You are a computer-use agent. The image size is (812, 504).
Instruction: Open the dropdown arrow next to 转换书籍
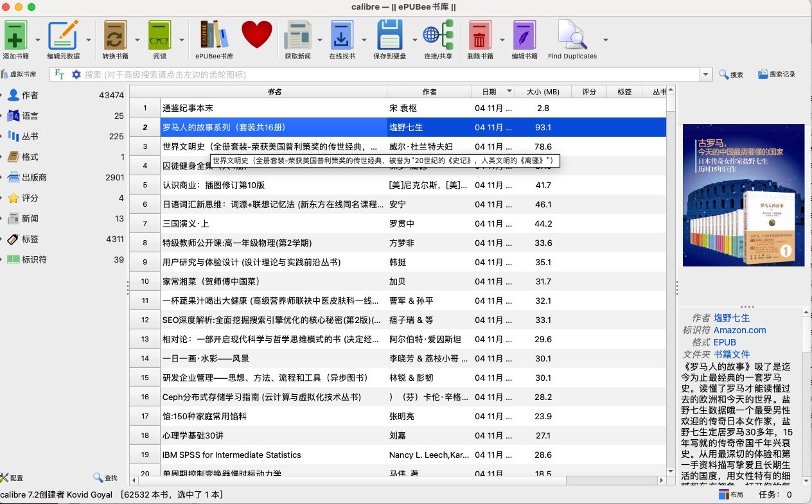click(137, 40)
